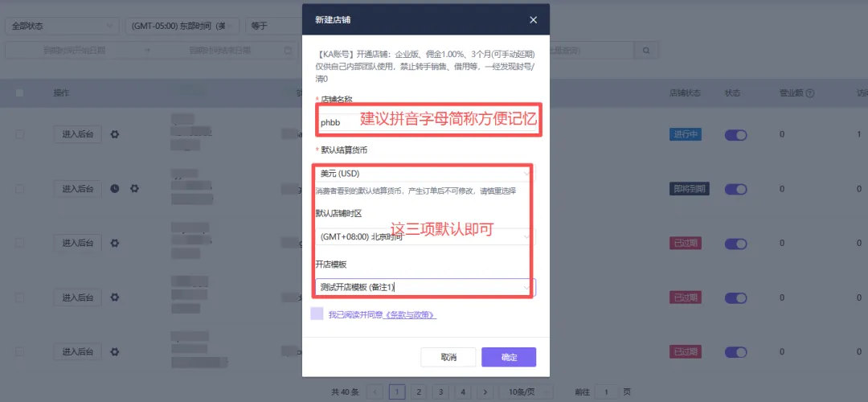Open the 默认店铺时区 dropdown showing 北京时间
This screenshot has height=402, width=868.
426,237
